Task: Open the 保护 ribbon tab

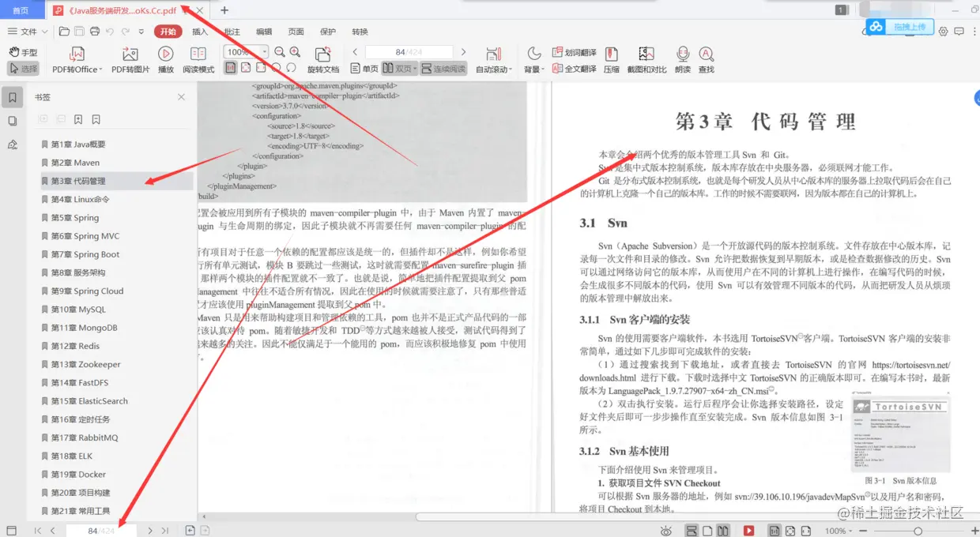Action: pyautogui.click(x=328, y=32)
